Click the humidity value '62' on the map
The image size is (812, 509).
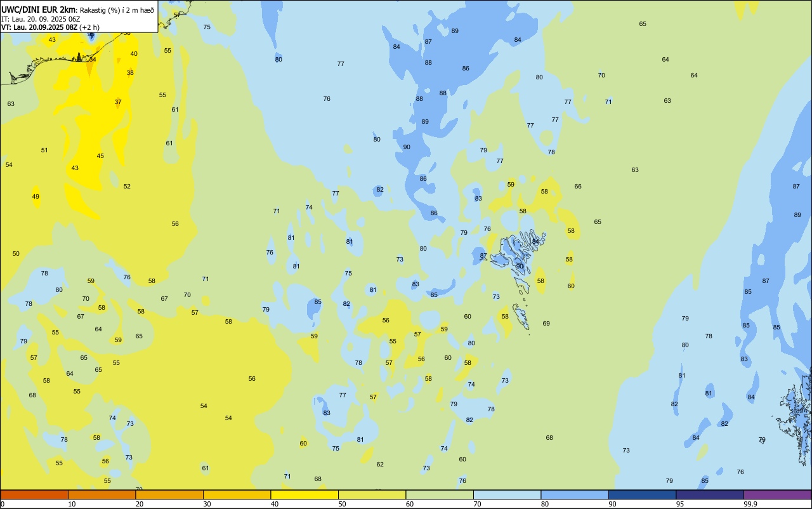[x=380, y=465]
